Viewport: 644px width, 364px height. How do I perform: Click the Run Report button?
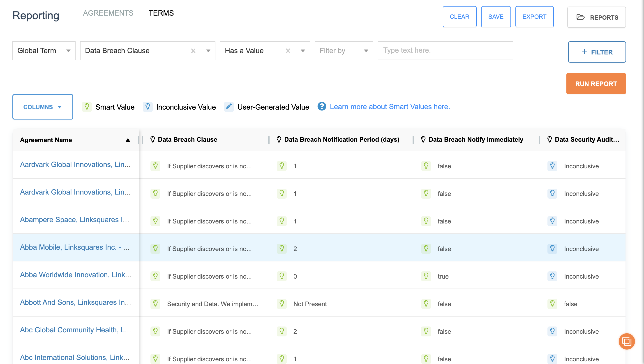tap(596, 84)
